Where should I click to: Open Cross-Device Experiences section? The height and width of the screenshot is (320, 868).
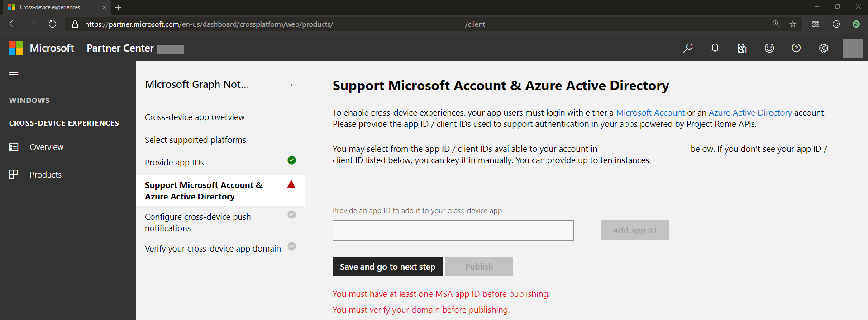tap(64, 123)
